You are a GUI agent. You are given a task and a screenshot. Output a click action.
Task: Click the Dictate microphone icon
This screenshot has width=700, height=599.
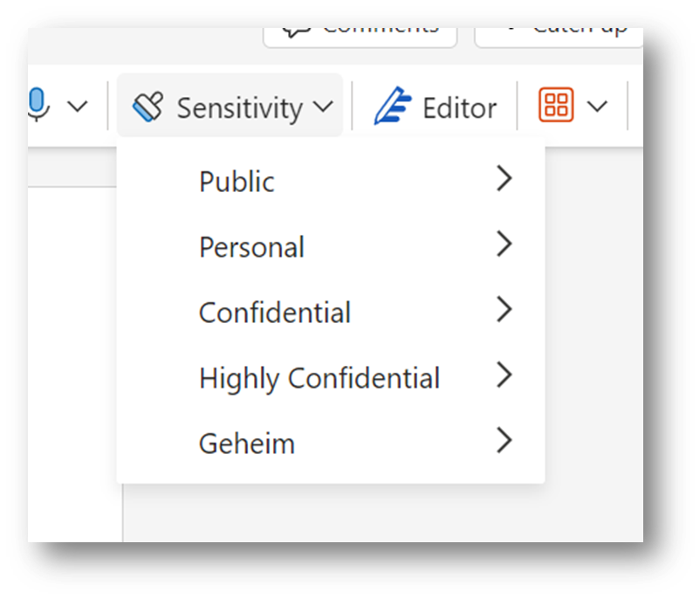click(x=38, y=107)
